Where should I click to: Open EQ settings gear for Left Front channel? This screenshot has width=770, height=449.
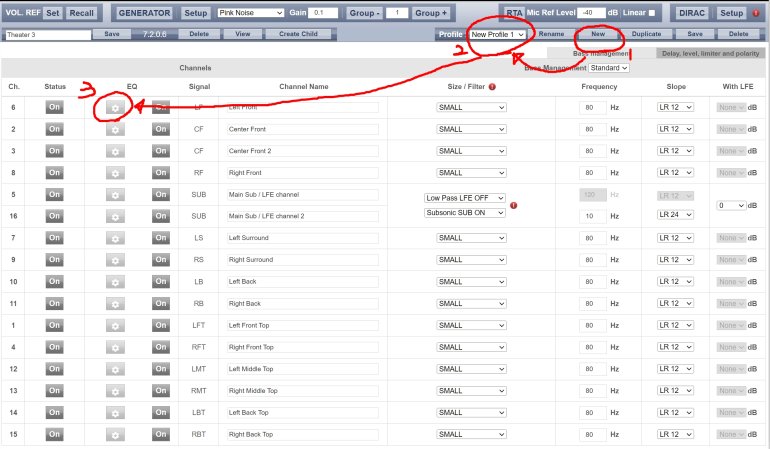115,108
